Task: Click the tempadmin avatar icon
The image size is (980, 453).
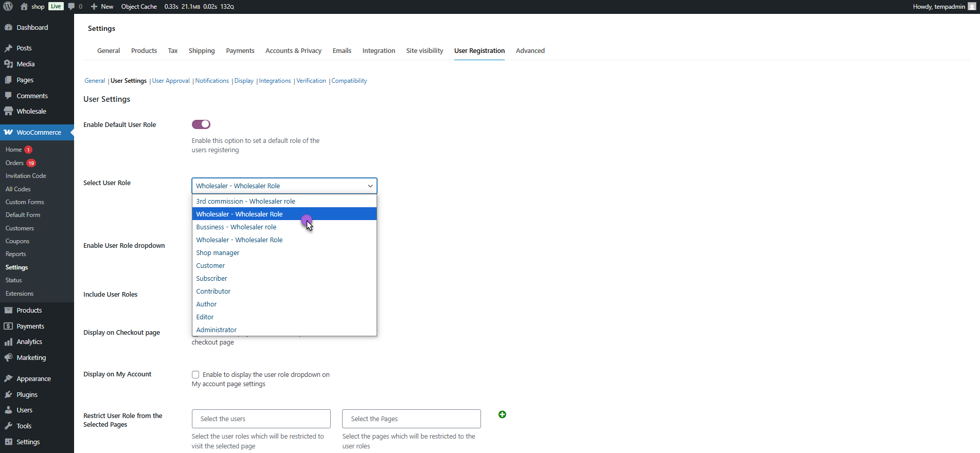Action: click(x=972, y=7)
